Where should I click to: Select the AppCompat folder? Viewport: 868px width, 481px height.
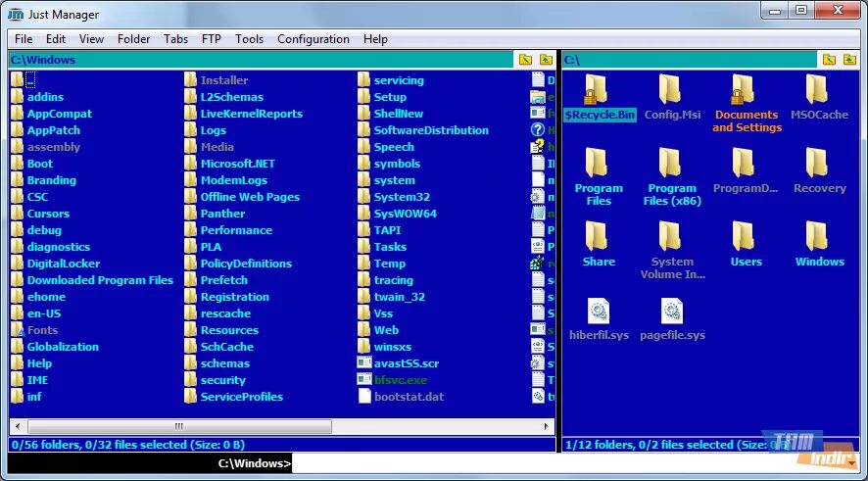pos(59,114)
